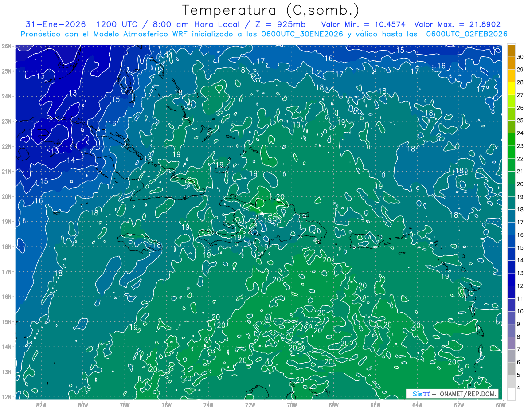This screenshot has height=411, width=532.
Task: Click legend color band between 14 and 15
Action: coord(511,254)
